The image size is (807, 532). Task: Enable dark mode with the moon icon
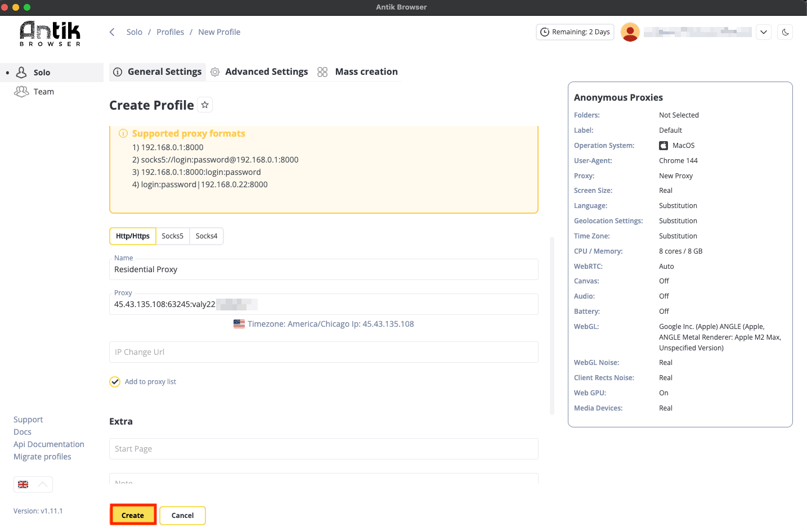[785, 32]
